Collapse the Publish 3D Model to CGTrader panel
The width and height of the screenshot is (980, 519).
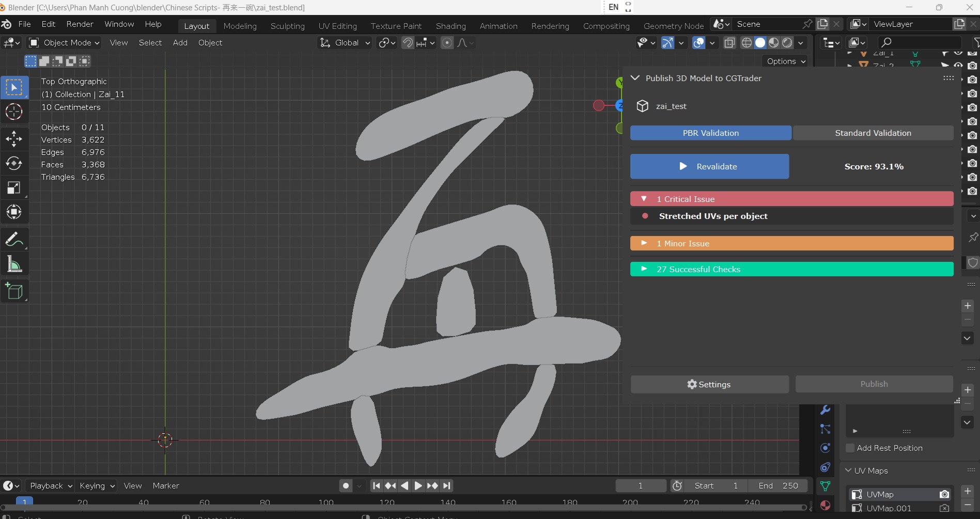pyautogui.click(x=635, y=78)
